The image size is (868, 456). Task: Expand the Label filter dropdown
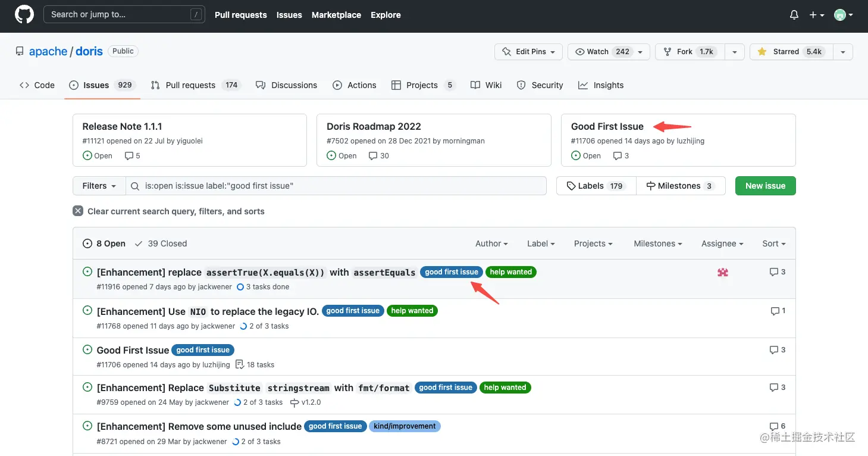point(541,243)
